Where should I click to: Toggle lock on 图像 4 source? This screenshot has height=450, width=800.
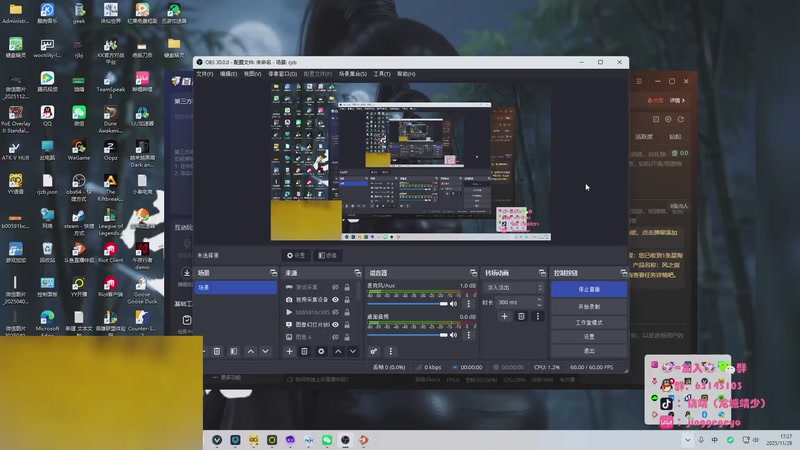[347, 337]
